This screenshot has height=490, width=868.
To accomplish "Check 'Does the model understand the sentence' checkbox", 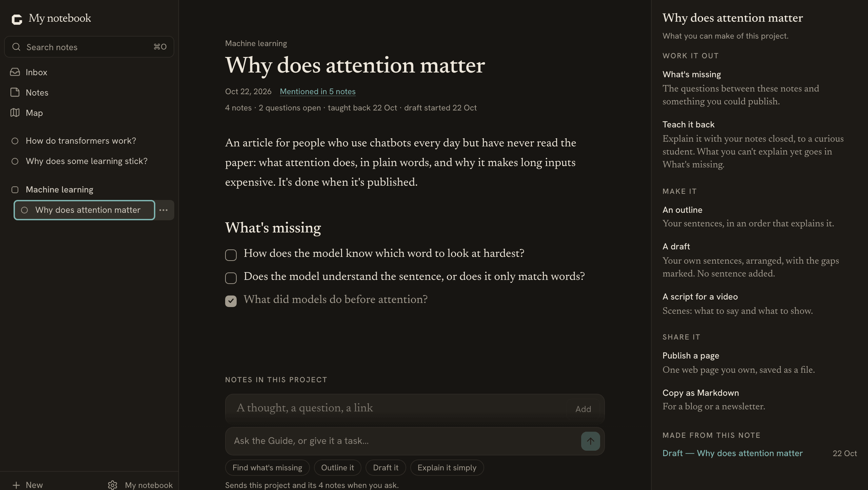I will (231, 278).
